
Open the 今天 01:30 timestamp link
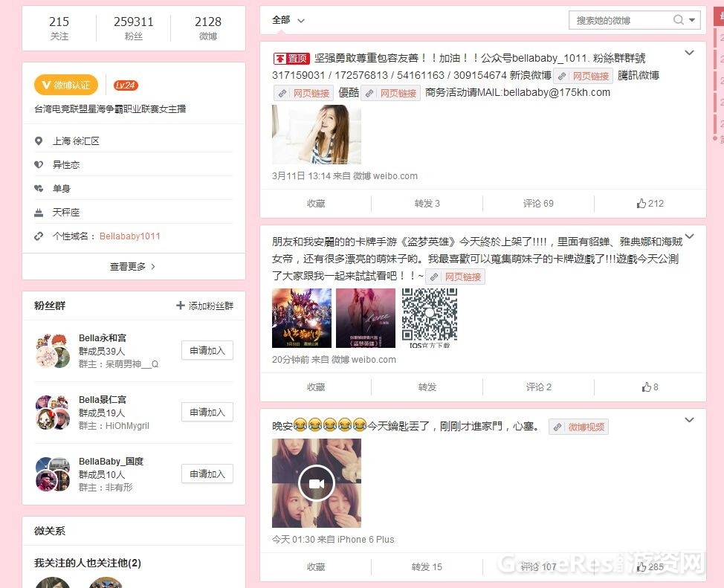(293, 540)
